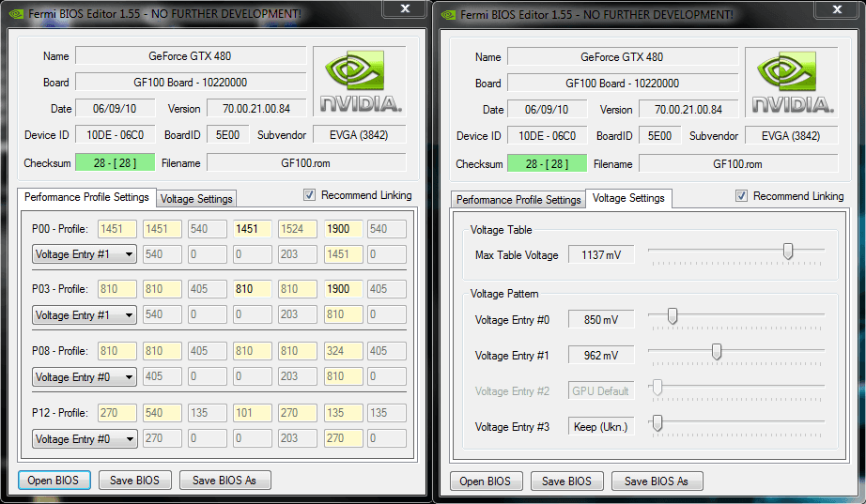Click the NVIDIA logo in right window
Viewport: 866px width, 504px height.
point(792,83)
